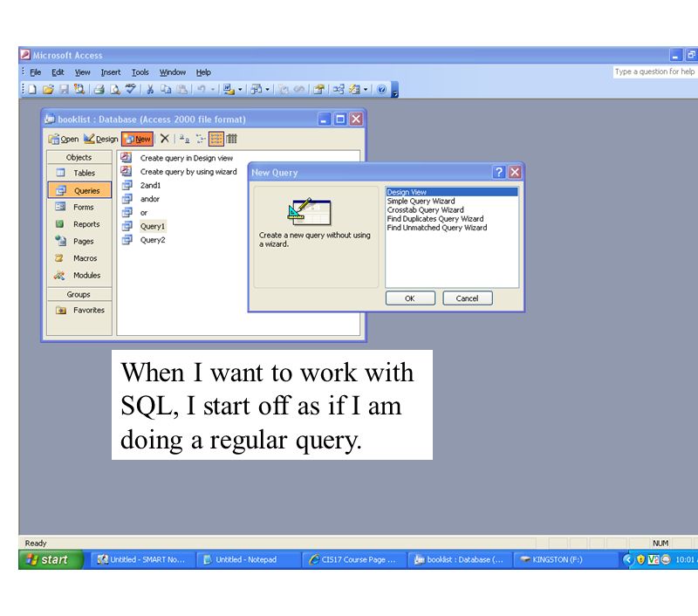This screenshot has height=616, width=698.
Task: Click the Open folder toolbar icon
Action: pos(48,90)
